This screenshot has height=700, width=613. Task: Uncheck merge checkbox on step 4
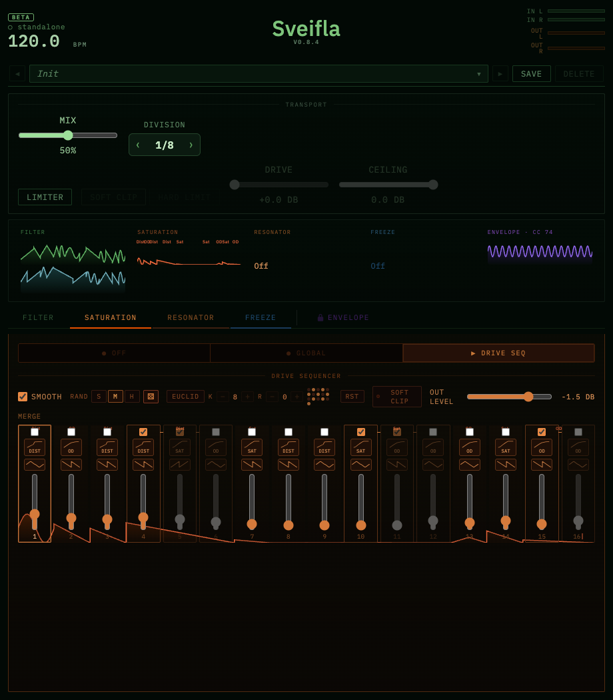(x=143, y=432)
